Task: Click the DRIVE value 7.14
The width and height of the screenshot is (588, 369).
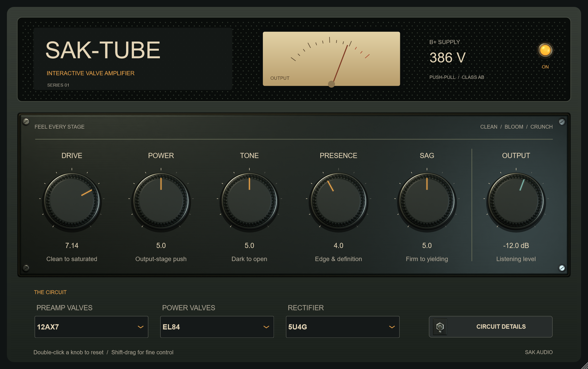Action: click(72, 245)
